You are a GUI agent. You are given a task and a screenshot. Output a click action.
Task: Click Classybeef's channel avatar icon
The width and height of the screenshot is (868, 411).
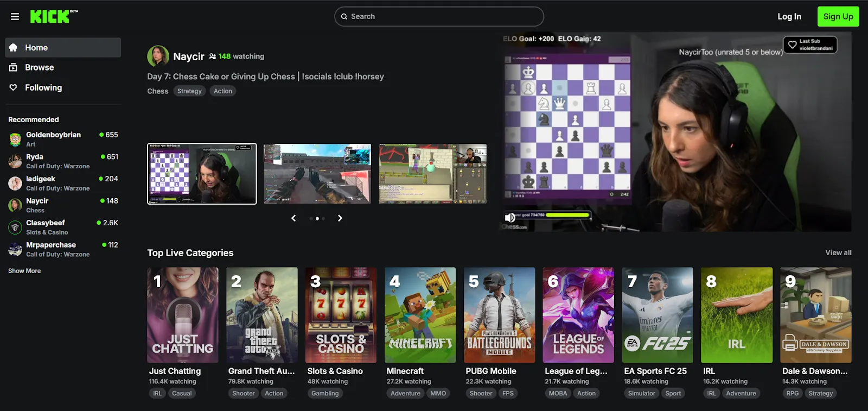tap(15, 227)
